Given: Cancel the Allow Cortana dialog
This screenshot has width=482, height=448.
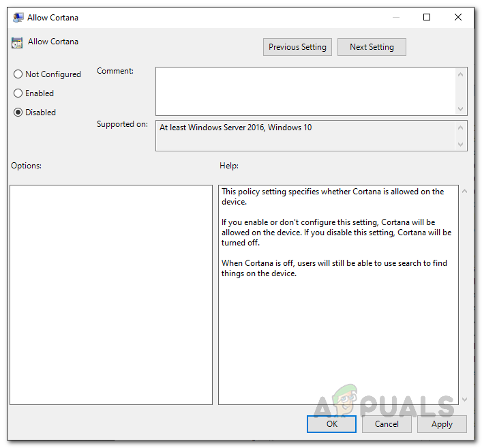Looking at the screenshot, I should coord(387,424).
